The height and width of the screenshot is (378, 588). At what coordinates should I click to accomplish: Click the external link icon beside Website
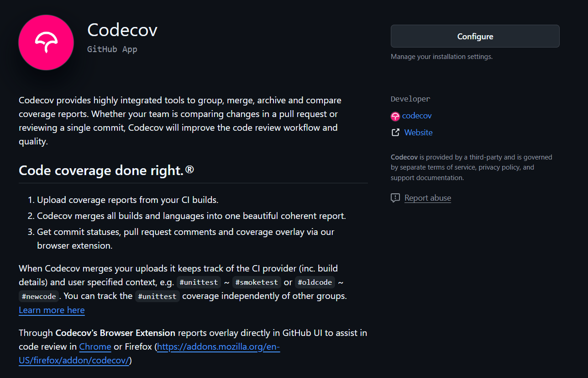(x=395, y=132)
